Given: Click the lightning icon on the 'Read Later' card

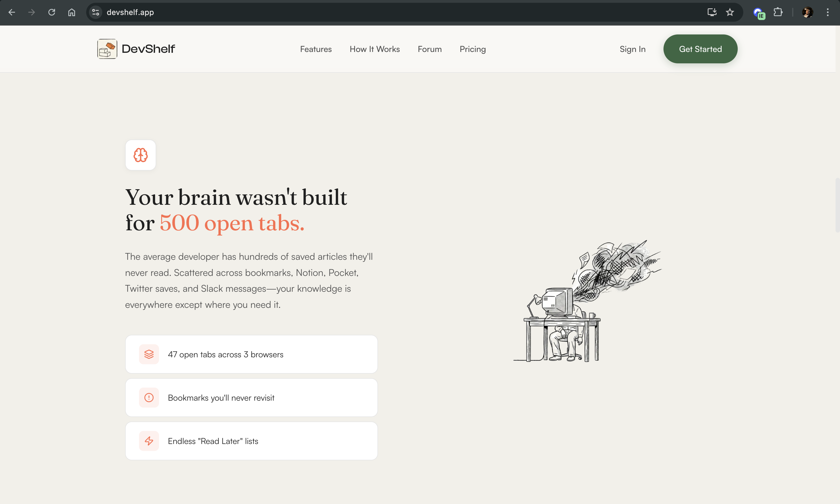Looking at the screenshot, I should click(x=149, y=440).
